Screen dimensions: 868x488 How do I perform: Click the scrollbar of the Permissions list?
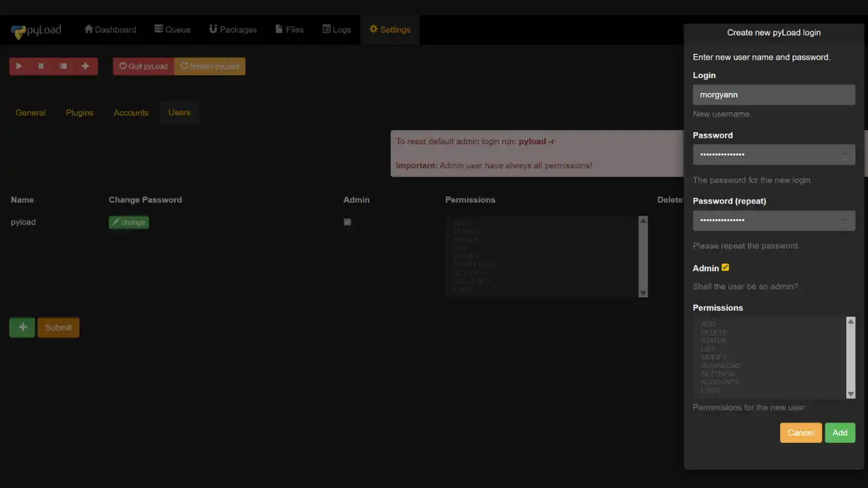[x=850, y=357]
